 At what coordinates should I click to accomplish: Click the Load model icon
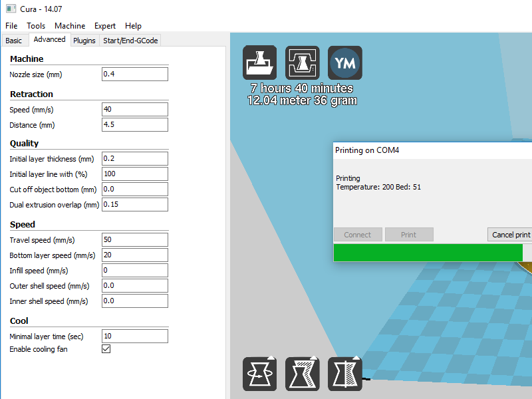[x=259, y=63]
